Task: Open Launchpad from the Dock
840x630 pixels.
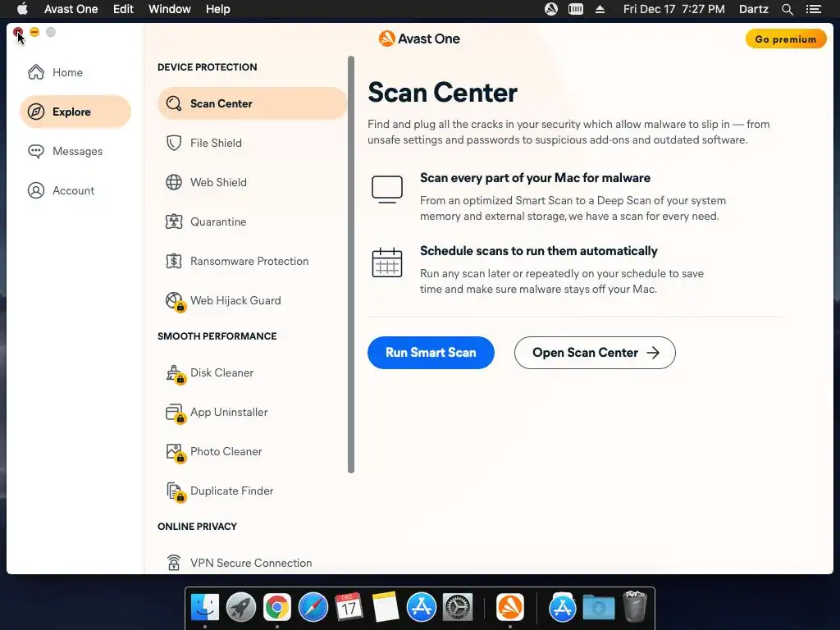Action: pyautogui.click(x=240, y=607)
